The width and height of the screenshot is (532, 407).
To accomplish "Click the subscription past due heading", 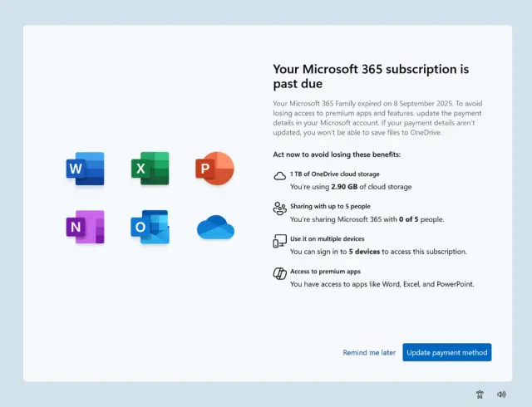I will 371,76.
